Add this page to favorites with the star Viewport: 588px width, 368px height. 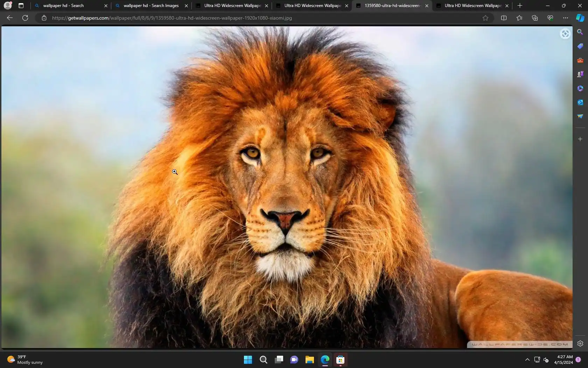(x=485, y=18)
